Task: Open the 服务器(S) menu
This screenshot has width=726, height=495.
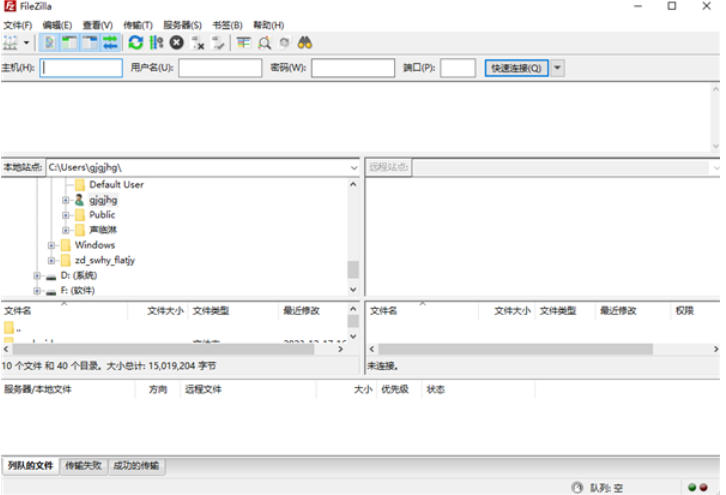Action: pyautogui.click(x=182, y=25)
